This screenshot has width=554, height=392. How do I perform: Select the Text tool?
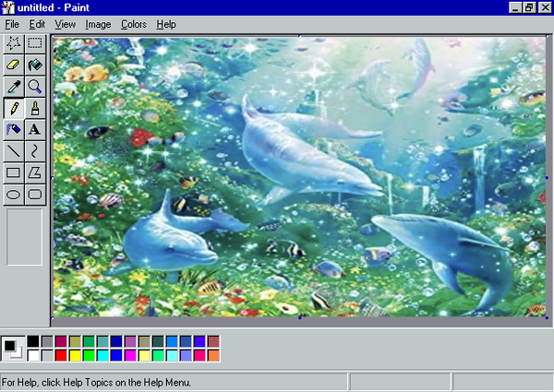(35, 129)
